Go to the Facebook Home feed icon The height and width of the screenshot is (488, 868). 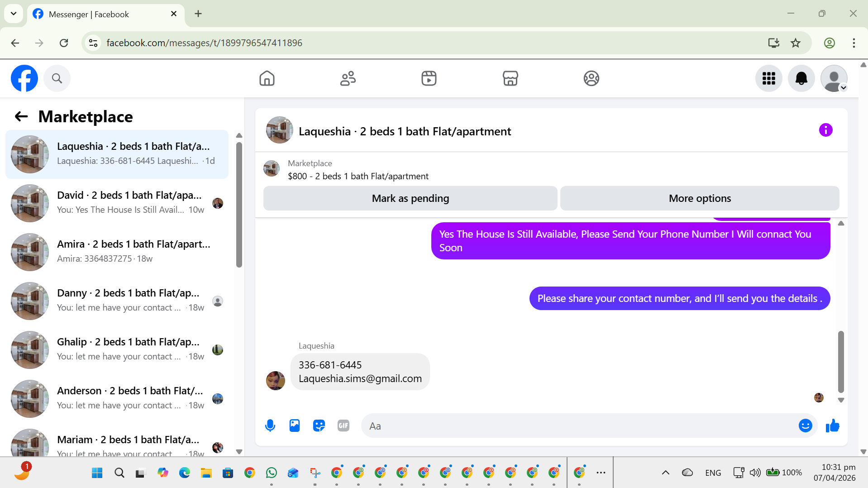pos(267,78)
